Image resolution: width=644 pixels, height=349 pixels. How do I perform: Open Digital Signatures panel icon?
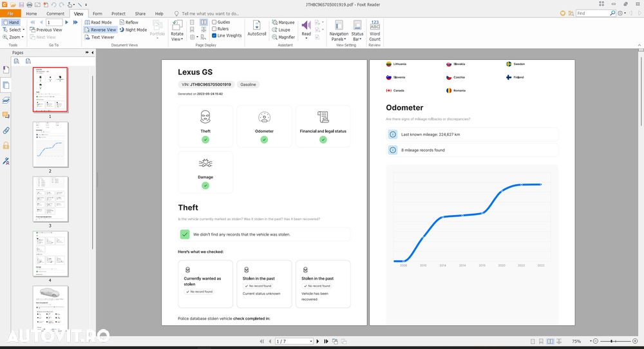pos(6,161)
